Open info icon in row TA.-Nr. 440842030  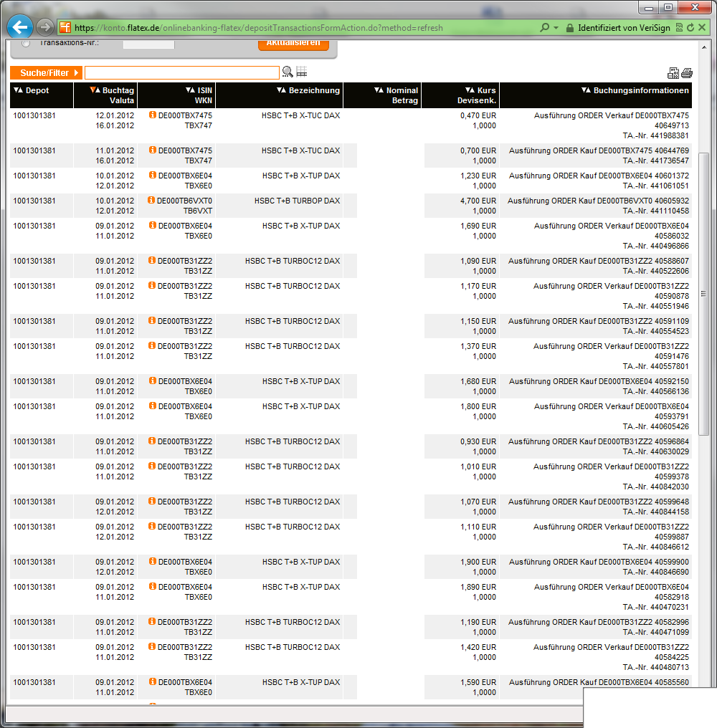[x=152, y=466]
